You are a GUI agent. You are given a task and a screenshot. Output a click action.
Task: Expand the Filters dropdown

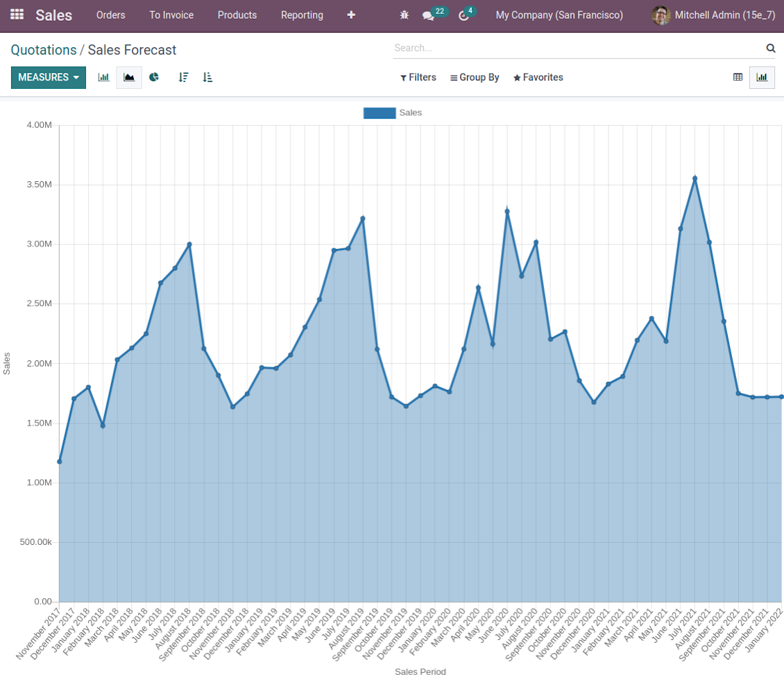[418, 77]
